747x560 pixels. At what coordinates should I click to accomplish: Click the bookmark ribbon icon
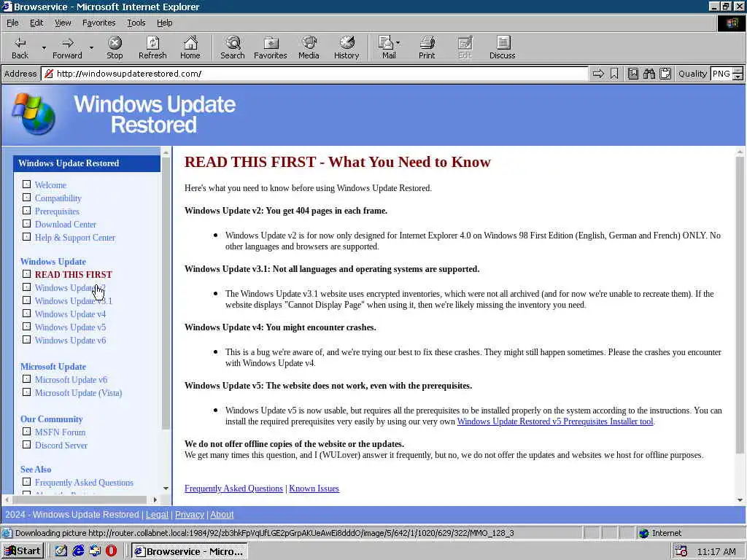[x=614, y=74]
